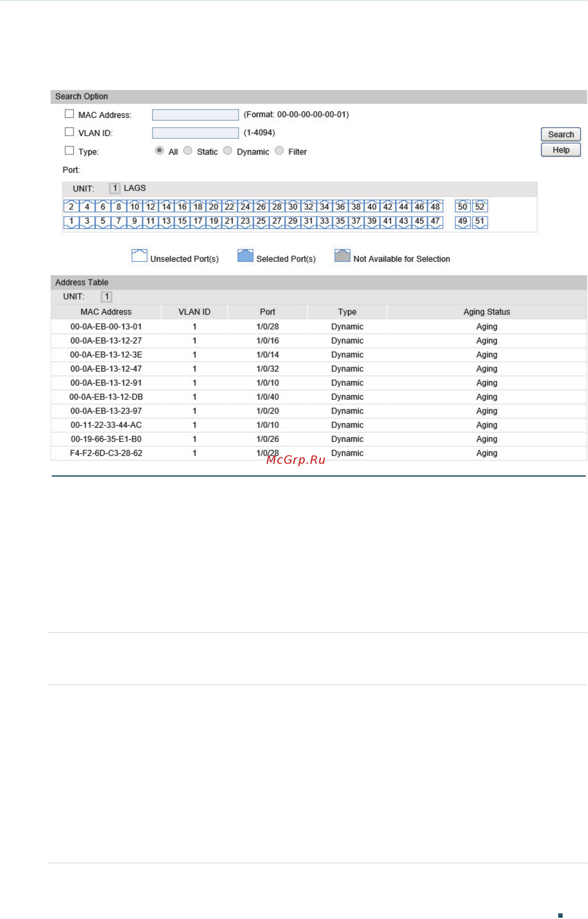Viewport: 588px width, 919px height.
Task: Click the Search button
Action: (x=561, y=134)
